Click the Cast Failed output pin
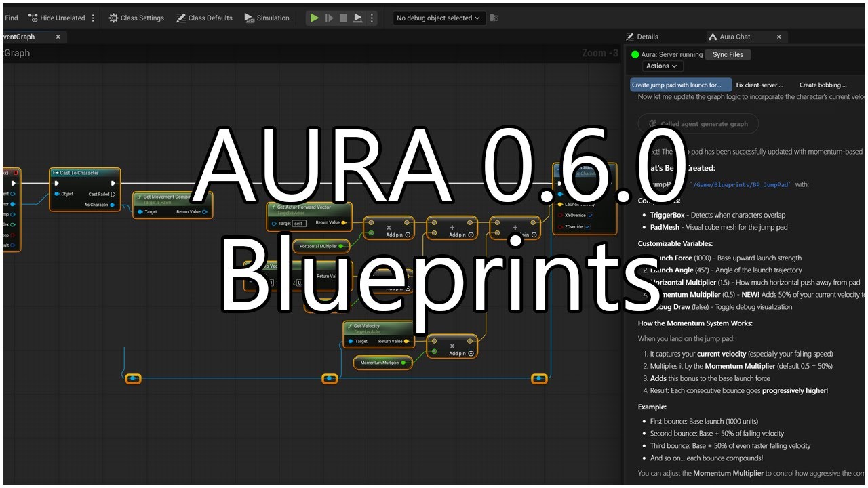 tap(113, 194)
